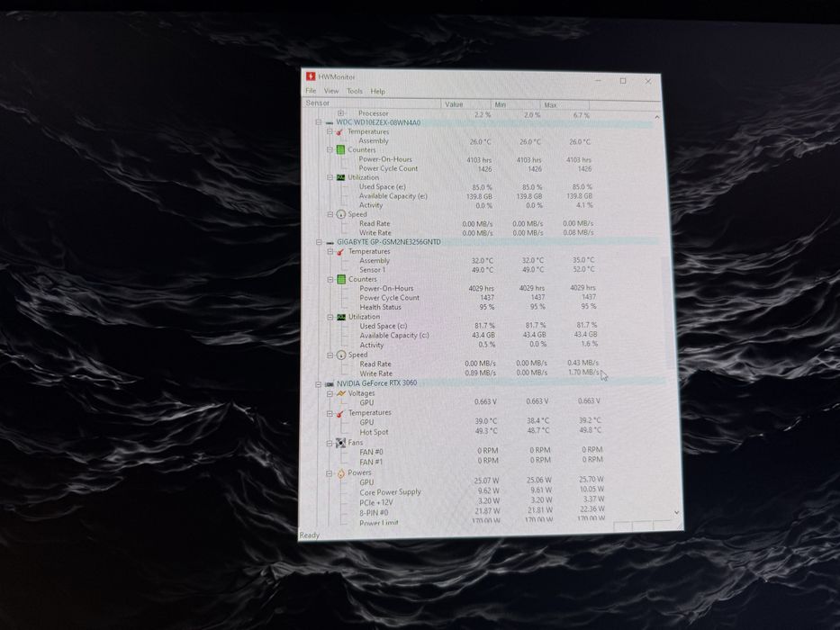Collapse Temperatures under the WDC drive
The image size is (840, 630).
coord(330,131)
